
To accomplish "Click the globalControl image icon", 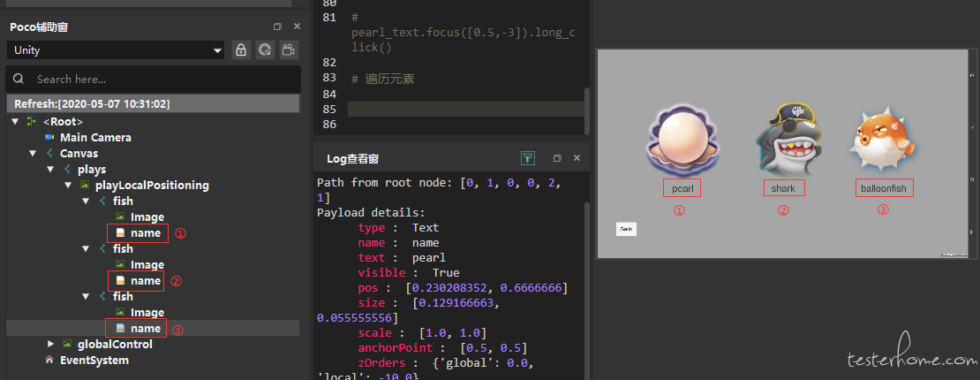I will tap(67, 344).
